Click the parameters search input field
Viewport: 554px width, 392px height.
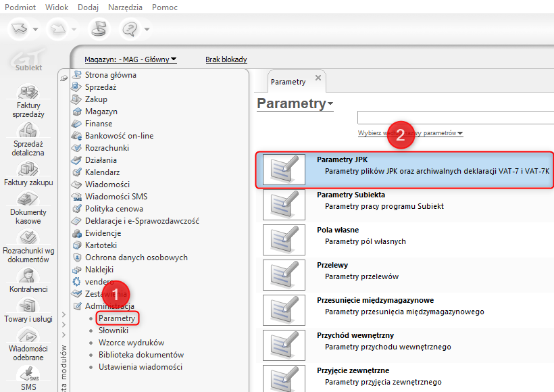tap(455, 117)
